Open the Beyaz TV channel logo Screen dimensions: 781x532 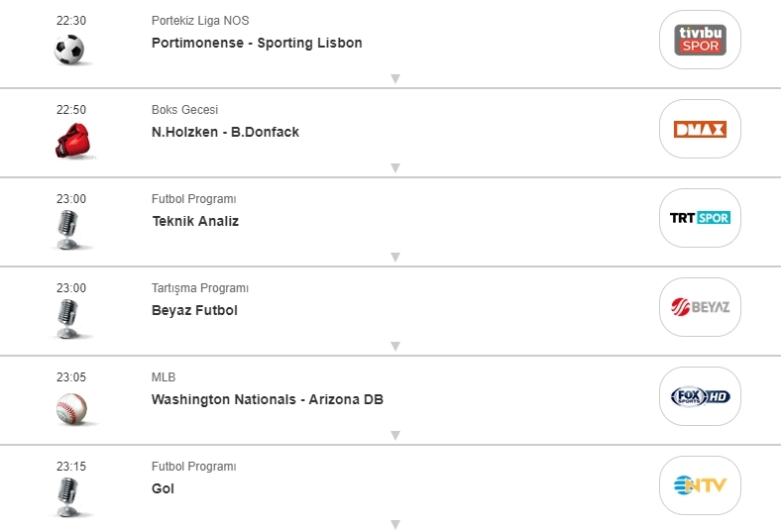(700, 307)
